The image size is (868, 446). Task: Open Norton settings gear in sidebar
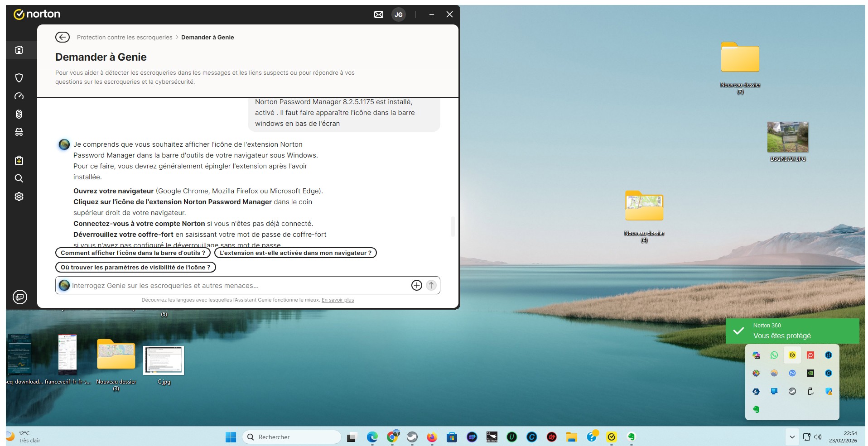point(19,197)
